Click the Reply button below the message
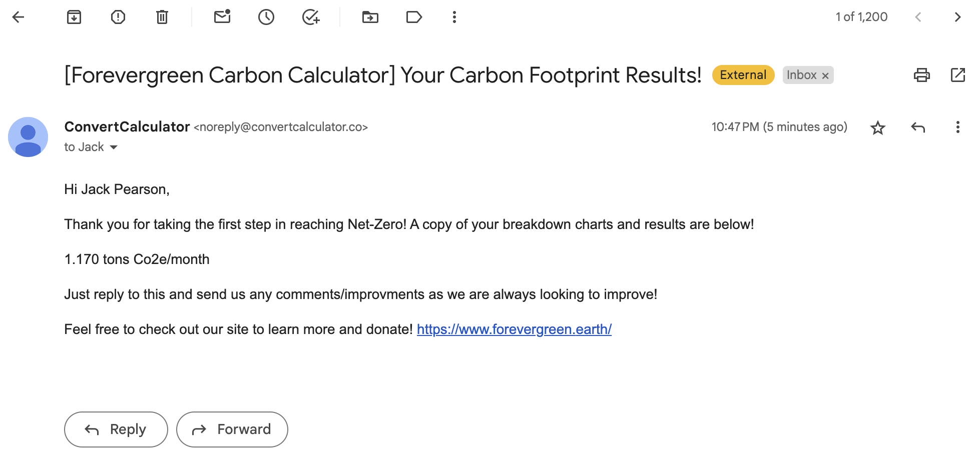 [x=116, y=429]
